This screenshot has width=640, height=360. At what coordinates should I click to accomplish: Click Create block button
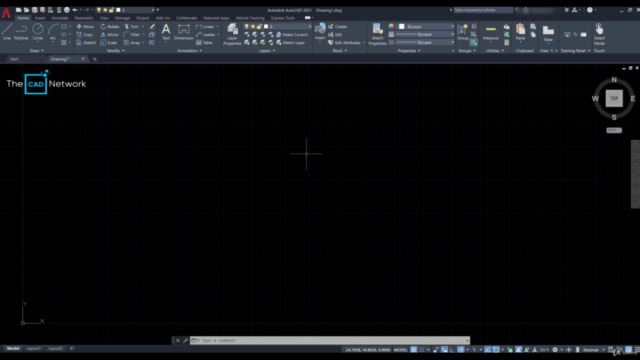pyautogui.click(x=338, y=27)
